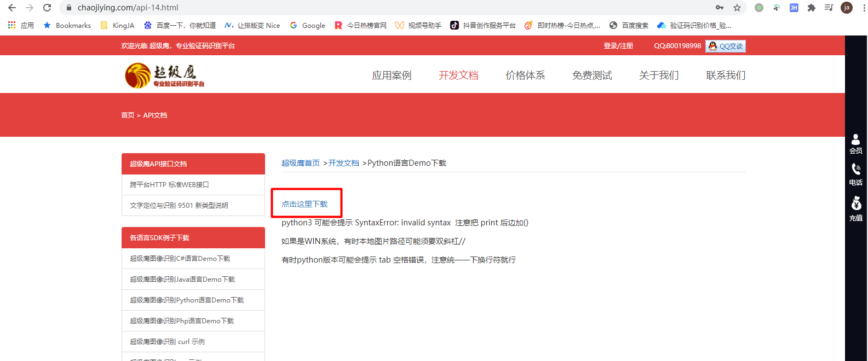The image size is (868, 361).
Task: Click the 各语言SDK例子下载 section header
Action: [x=193, y=237]
